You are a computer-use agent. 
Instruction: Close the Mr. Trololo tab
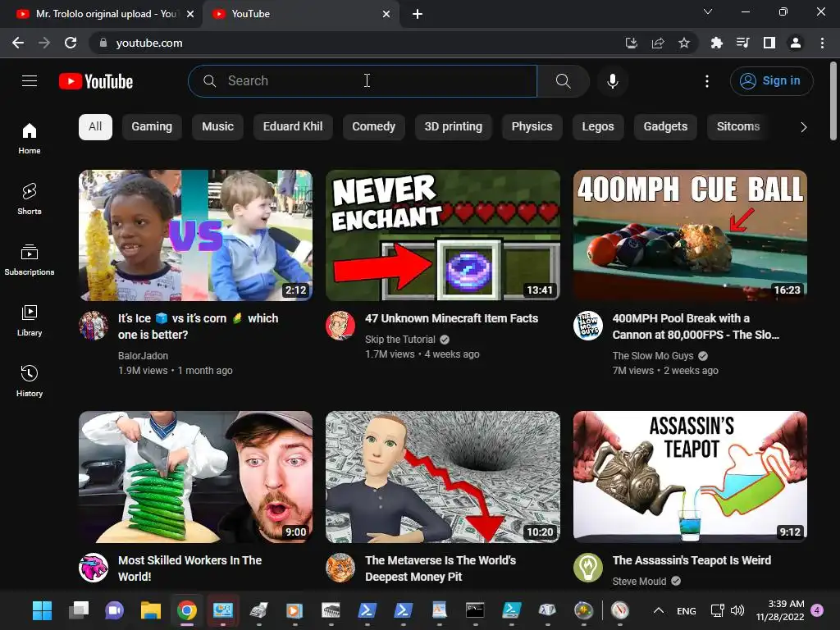pyautogui.click(x=190, y=14)
